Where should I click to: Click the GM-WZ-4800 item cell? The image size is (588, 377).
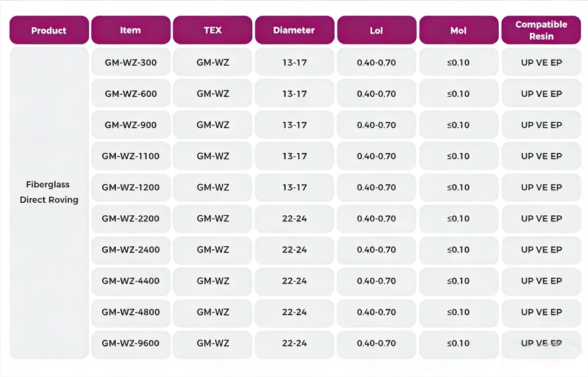[131, 312]
